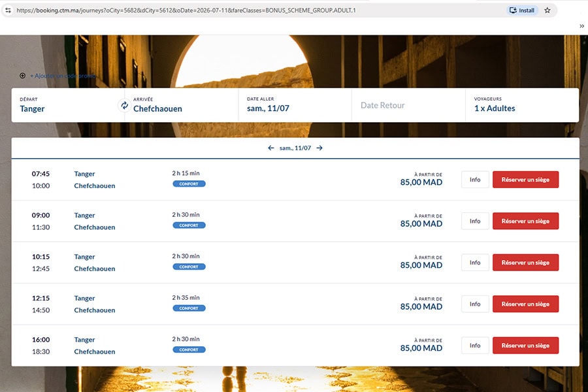This screenshot has height=392, width=588.
Task: Select the 12:45 arrival time
Action: pyautogui.click(x=41, y=269)
